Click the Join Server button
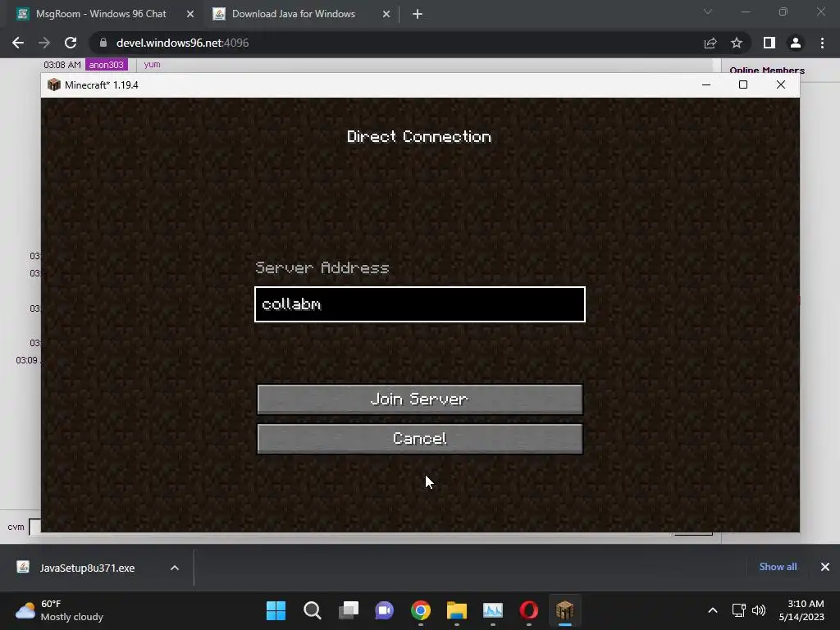This screenshot has width=840, height=630. coord(419,399)
